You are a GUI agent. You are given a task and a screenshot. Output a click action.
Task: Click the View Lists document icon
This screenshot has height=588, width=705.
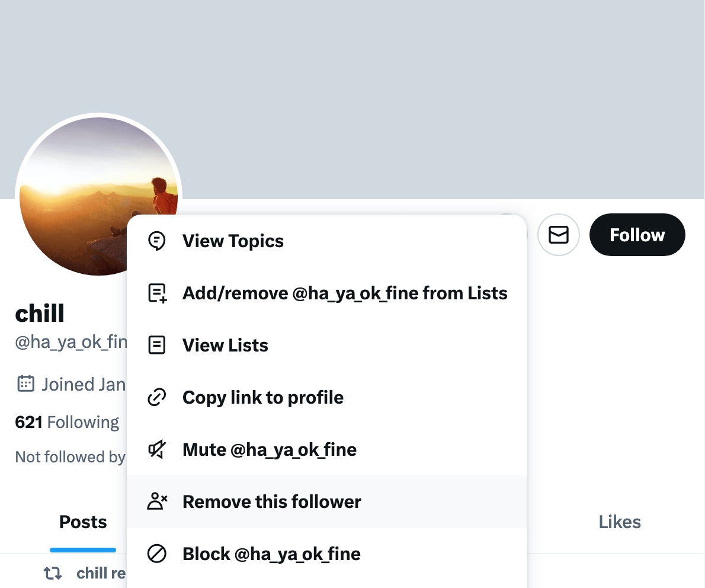pyautogui.click(x=156, y=346)
